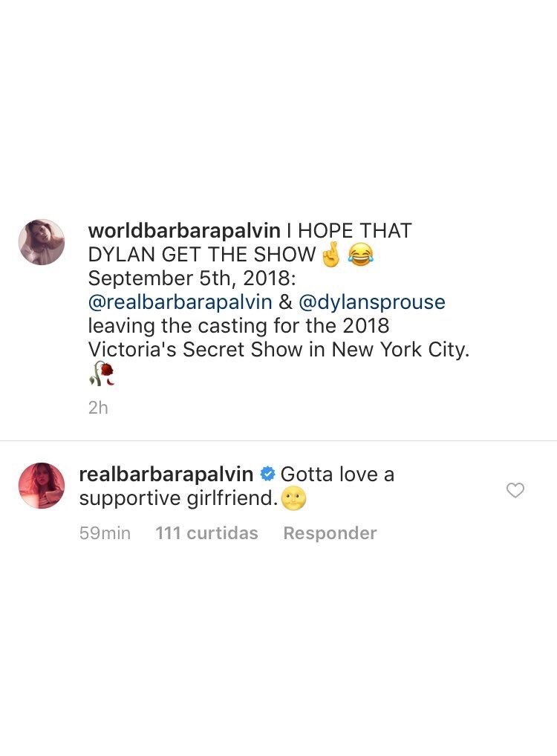This screenshot has width=557, height=756.
Task: View the 111 curtidas likes list
Action: 206,533
